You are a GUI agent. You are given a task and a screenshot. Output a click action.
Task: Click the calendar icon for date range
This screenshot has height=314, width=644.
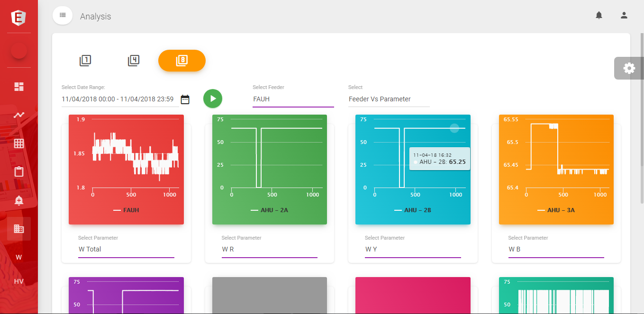pos(185,99)
